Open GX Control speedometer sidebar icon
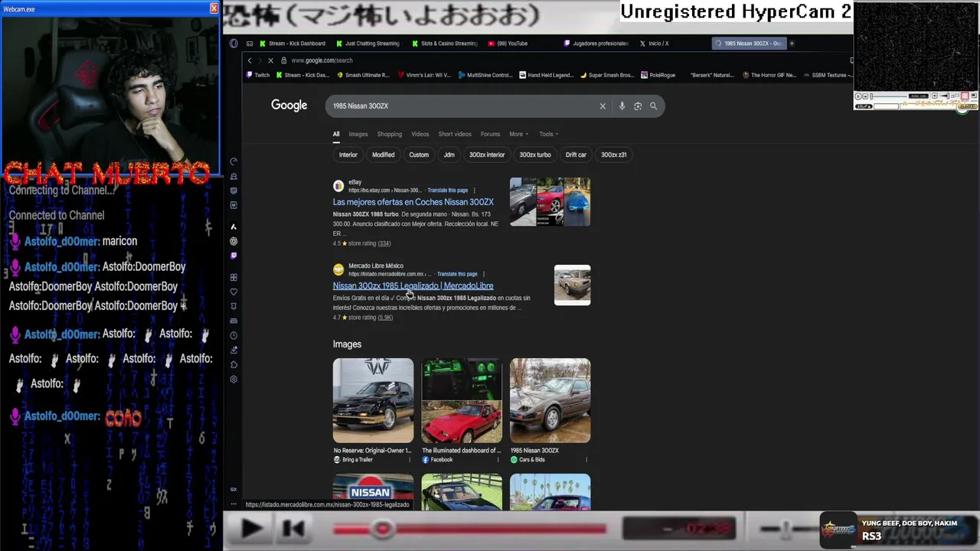980x551 pixels. (234, 161)
